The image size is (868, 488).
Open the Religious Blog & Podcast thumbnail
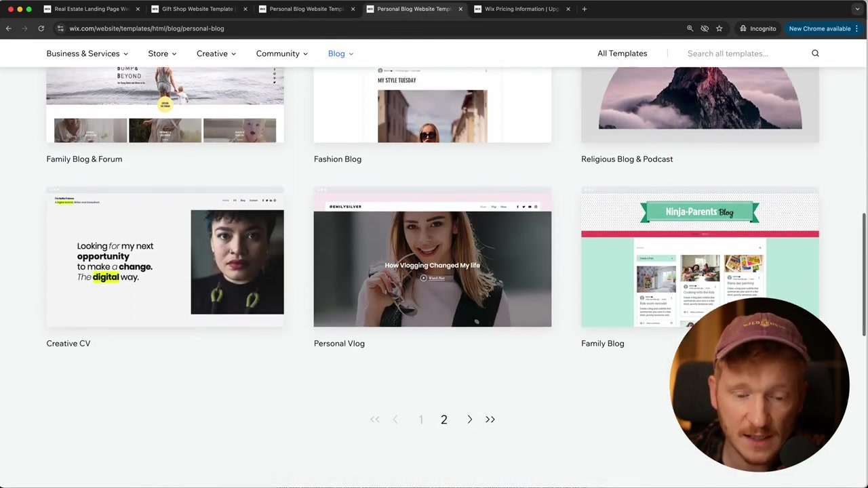(700, 105)
